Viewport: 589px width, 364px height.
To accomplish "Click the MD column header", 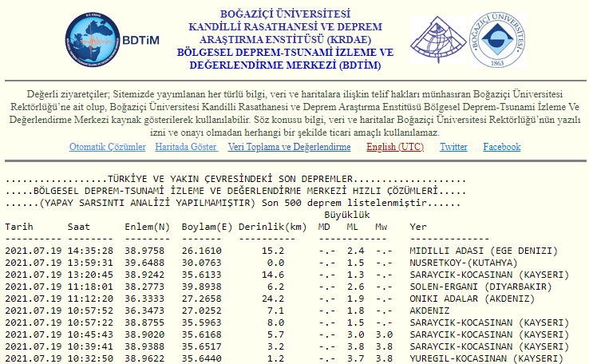I will tap(324, 227).
